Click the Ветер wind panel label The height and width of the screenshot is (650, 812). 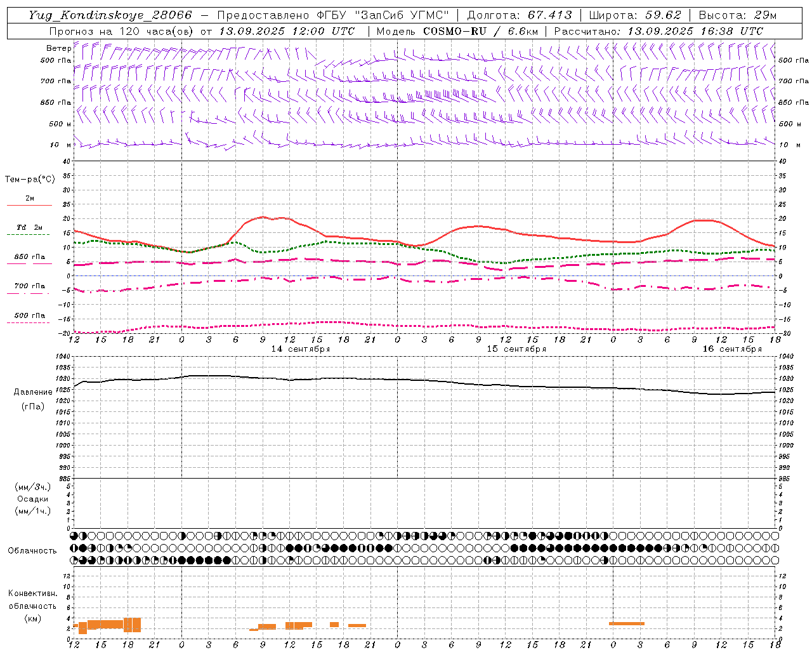click(58, 48)
